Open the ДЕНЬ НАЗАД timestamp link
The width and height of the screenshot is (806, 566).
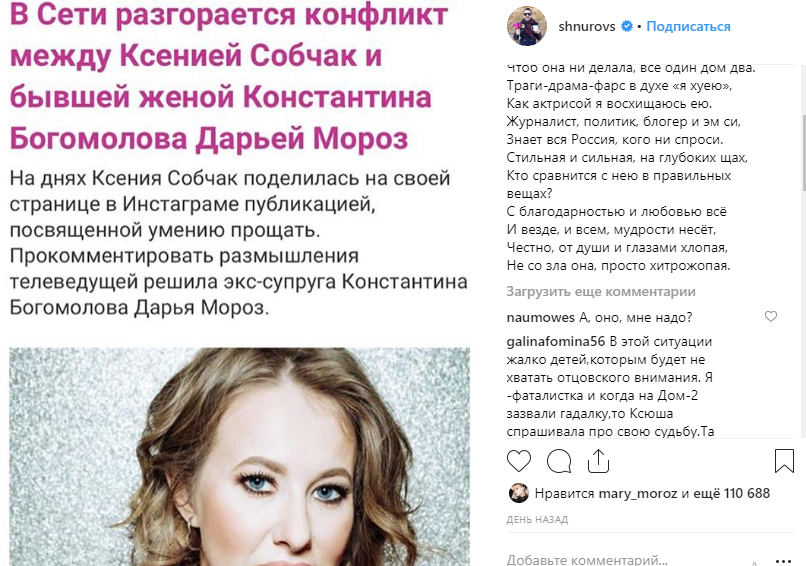pyautogui.click(x=537, y=519)
